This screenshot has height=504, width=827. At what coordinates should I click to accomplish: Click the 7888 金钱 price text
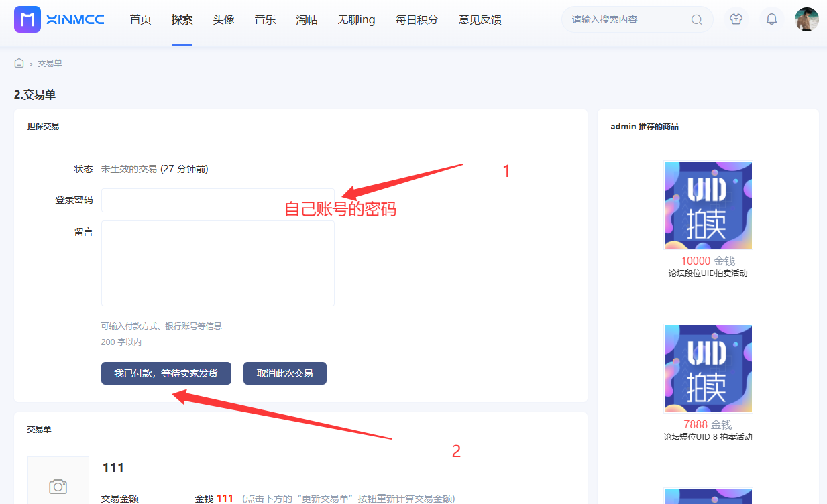708,424
